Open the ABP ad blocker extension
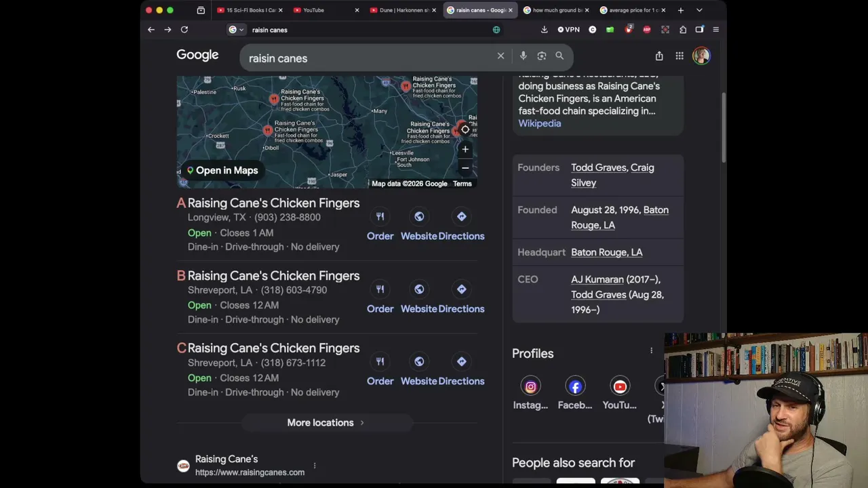 (x=647, y=30)
